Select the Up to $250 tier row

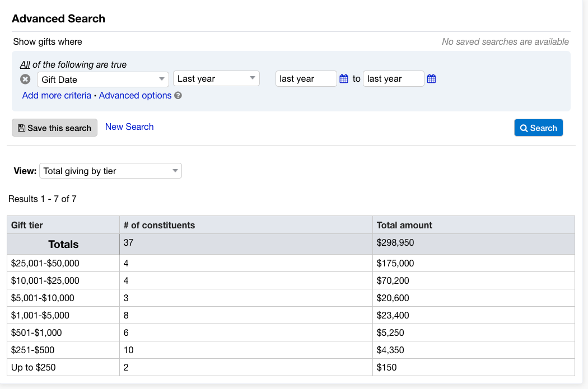[34, 368]
